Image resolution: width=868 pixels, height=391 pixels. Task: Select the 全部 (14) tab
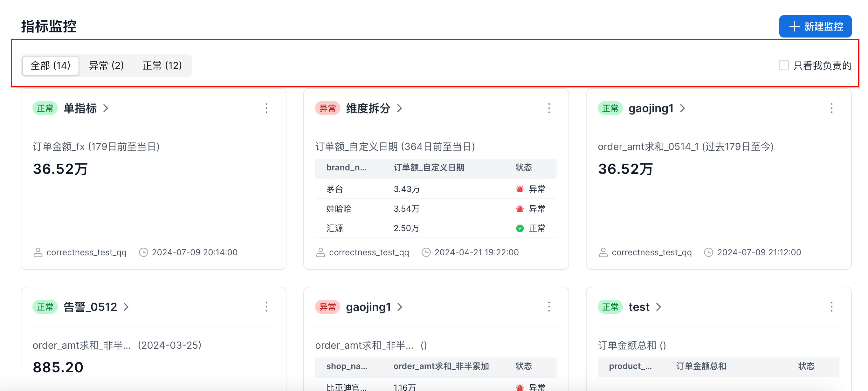51,65
